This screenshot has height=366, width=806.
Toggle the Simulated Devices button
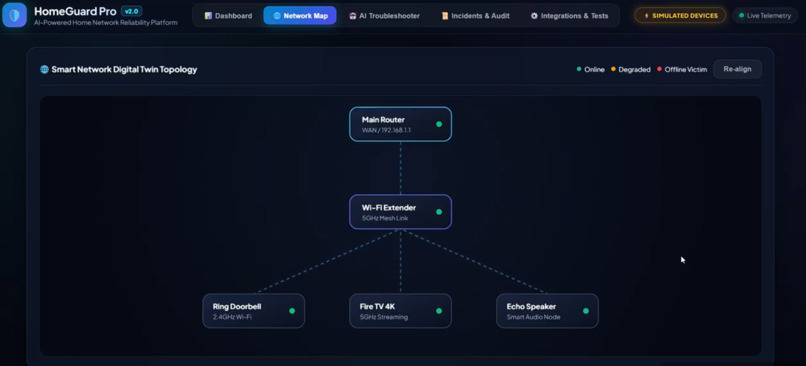tap(680, 16)
